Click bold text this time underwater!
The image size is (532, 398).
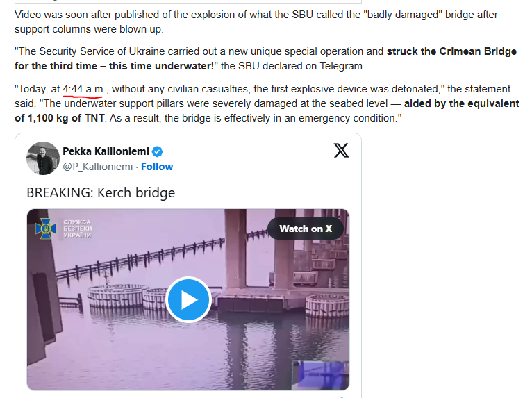pyautogui.click(x=161, y=66)
